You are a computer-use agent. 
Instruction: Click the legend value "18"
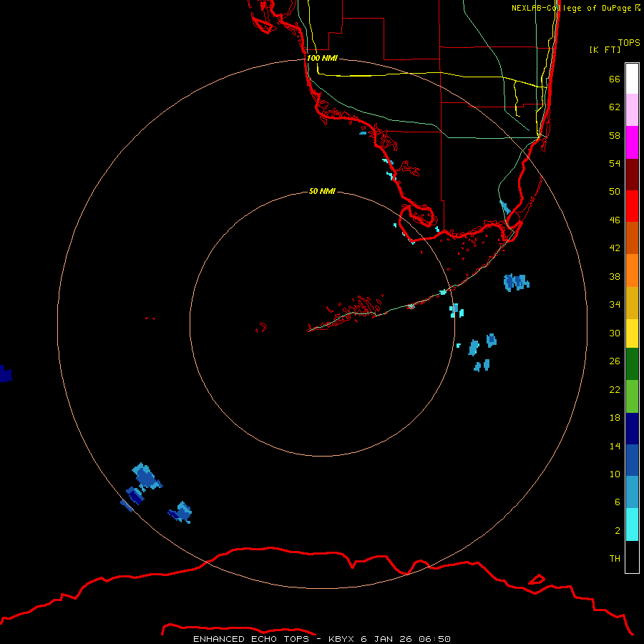615,418
